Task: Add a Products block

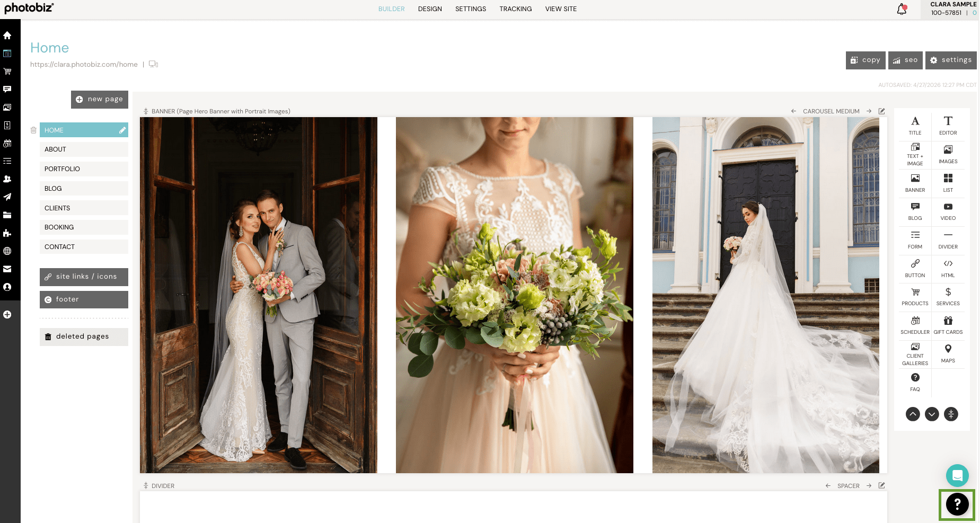Action: (915, 296)
